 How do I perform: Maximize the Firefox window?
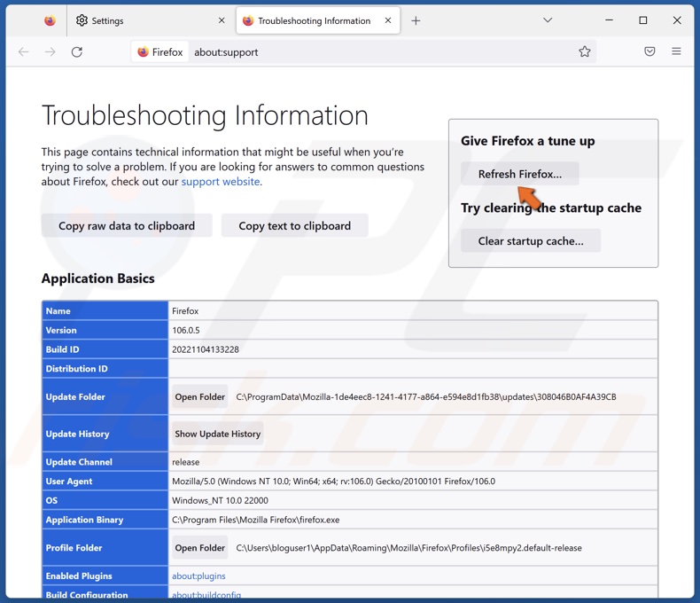pyautogui.click(x=643, y=20)
